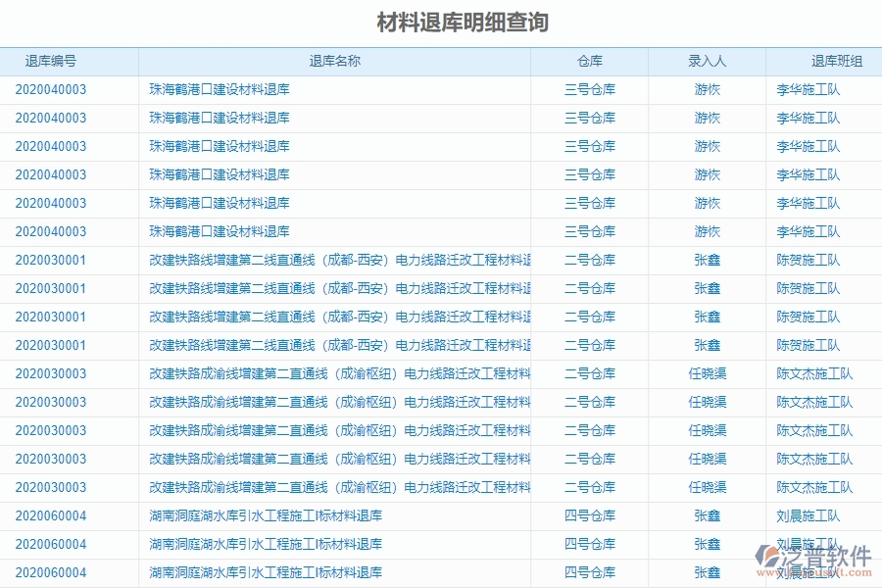The width and height of the screenshot is (882, 588).
Task: Select recorder 张鑫 in a 2020030001 row
Action: pyautogui.click(x=707, y=260)
